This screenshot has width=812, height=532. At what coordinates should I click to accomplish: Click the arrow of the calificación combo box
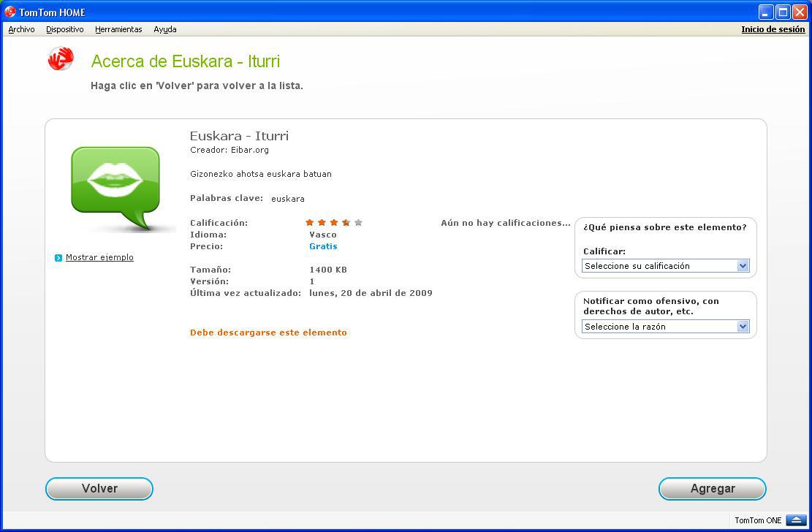click(x=743, y=266)
